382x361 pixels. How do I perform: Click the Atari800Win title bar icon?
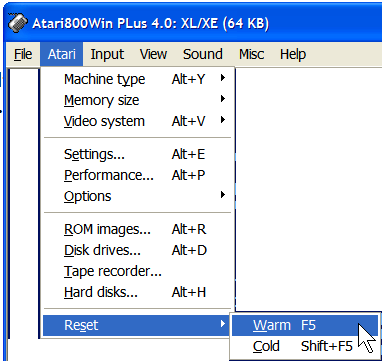point(18,23)
